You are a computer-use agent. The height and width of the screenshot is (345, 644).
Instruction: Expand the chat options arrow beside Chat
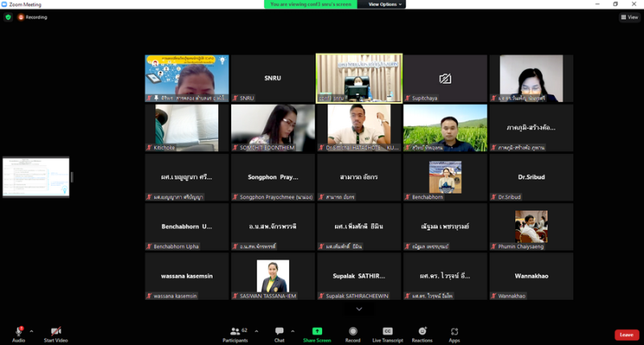pos(293,330)
